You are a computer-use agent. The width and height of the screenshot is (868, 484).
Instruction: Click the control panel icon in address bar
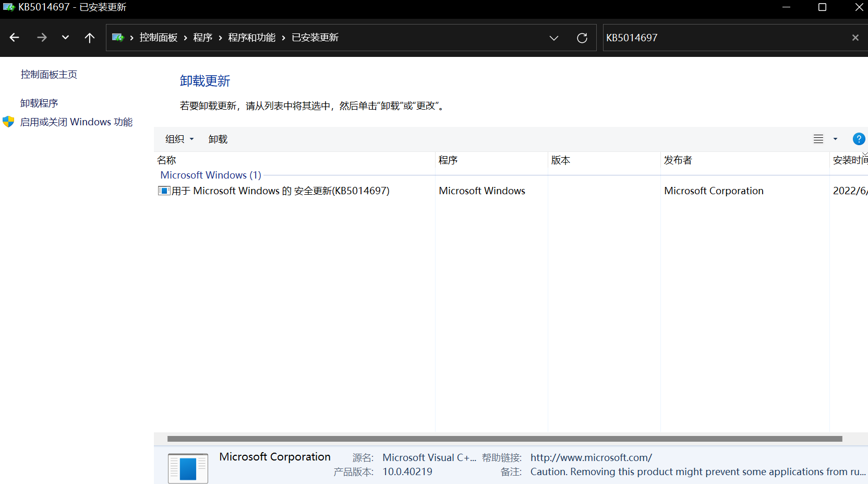pos(118,38)
